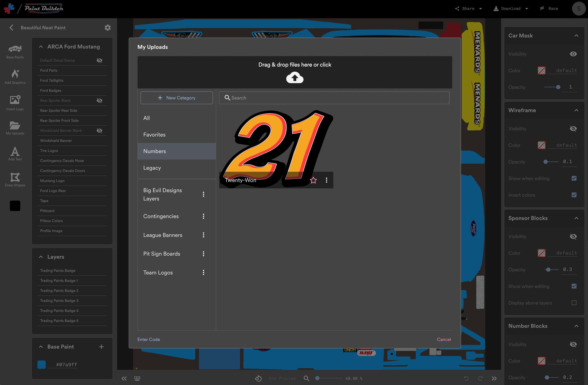588x385 pixels.
Task: Toggle Wireframe visibility eye icon
Action: click(x=573, y=129)
